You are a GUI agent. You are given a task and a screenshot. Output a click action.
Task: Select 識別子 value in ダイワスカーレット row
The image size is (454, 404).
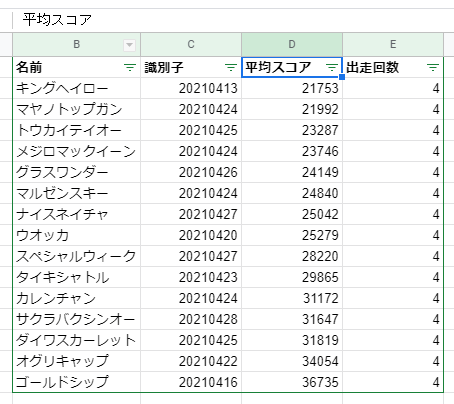[x=191, y=340]
